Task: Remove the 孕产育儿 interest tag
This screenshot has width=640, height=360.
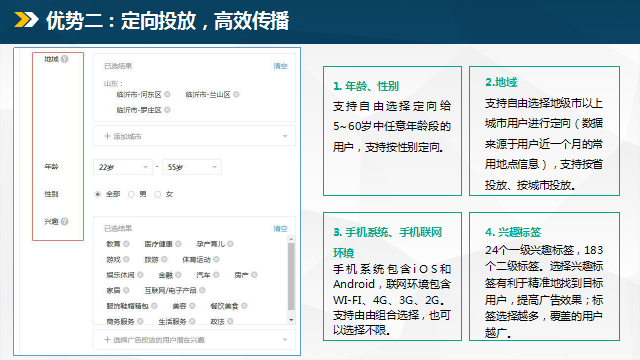Action: point(231,244)
